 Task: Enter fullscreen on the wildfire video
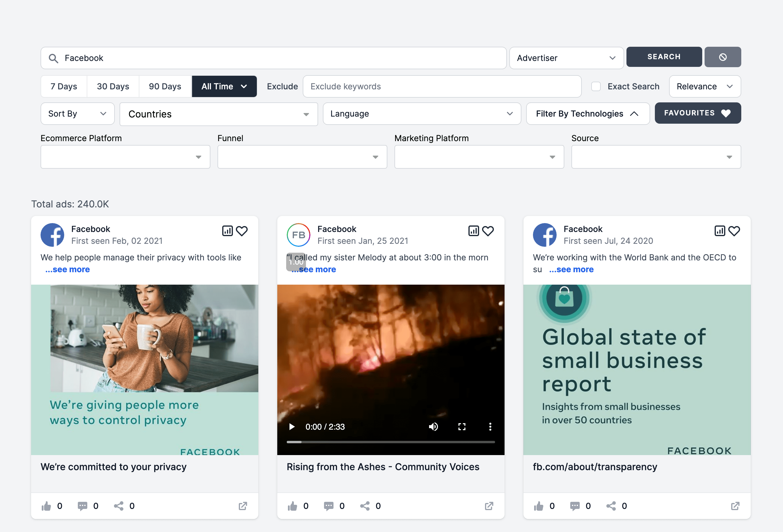[x=462, y=427]
